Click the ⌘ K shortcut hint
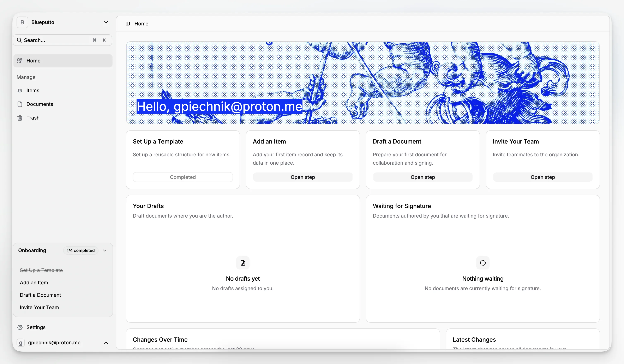The height and width of the screenshot is (364, 624). [99, 40]
